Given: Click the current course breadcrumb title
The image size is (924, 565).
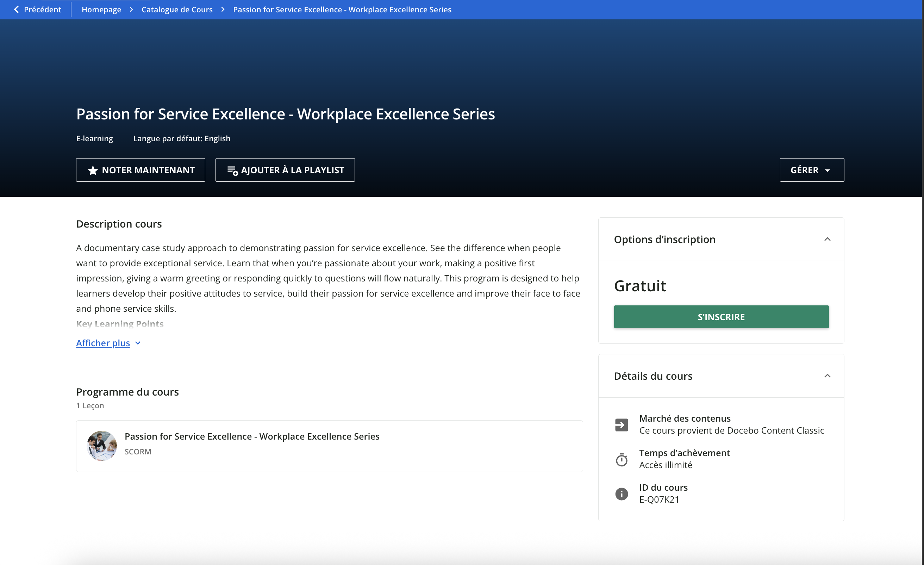Looking at the screenshot, I should 342,10.
